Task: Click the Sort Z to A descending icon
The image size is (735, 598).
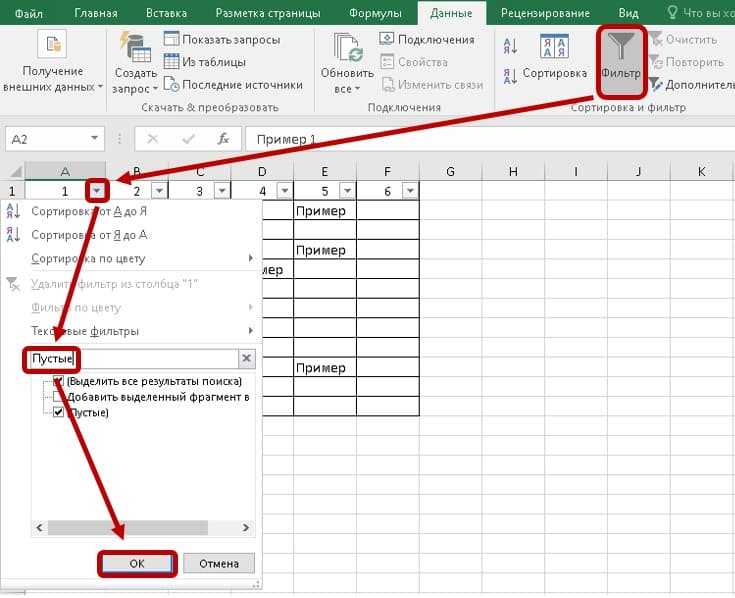Action: [510, 75]
